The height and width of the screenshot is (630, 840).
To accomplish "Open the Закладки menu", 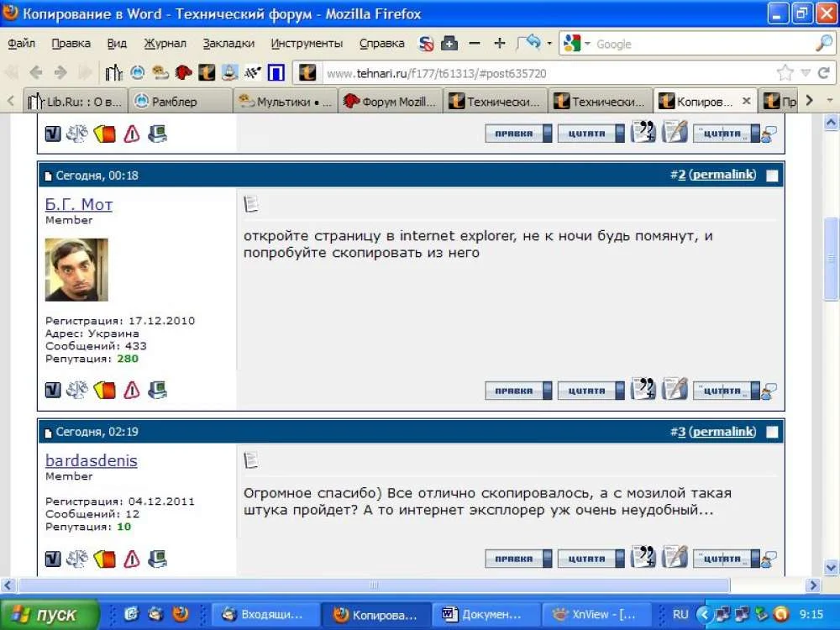I will [228, 44].
